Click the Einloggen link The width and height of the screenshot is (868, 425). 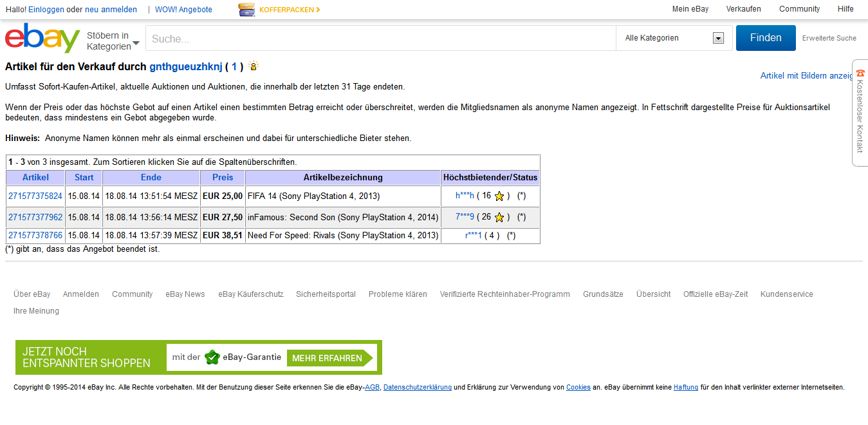[x=46, y=10]
